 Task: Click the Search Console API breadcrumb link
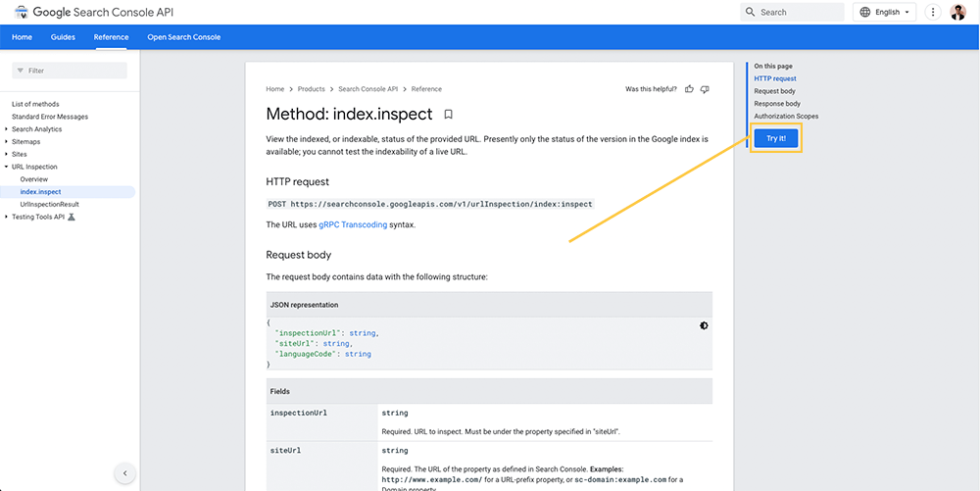pyautogui.click(x=368, y=89)
